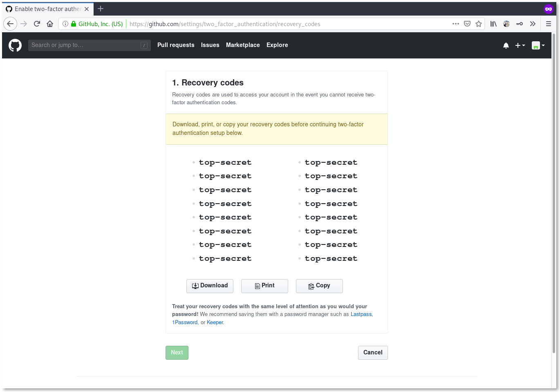Download the recovery codes
The image size is (560, 392).
point(210,286)
